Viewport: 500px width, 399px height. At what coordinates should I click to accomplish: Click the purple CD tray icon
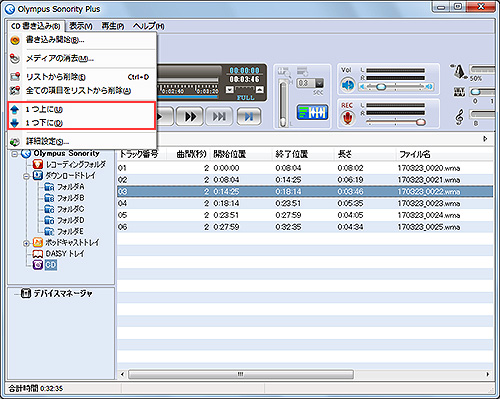[38, 265]
